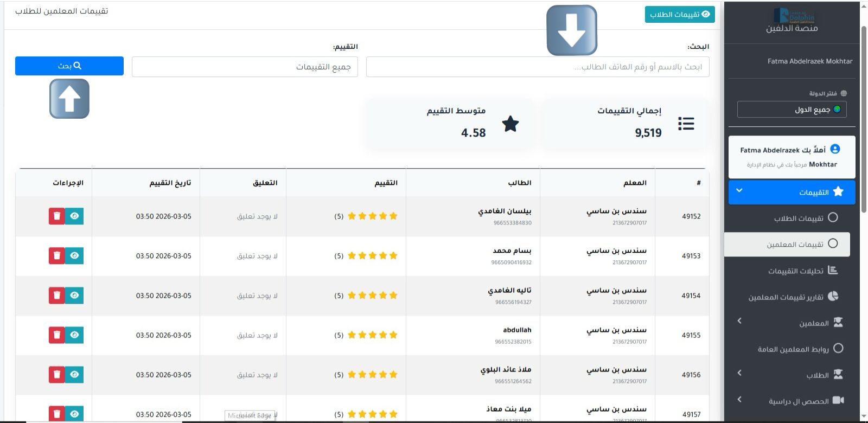868x423 pixels.
Task: Click the star icon beside average rating
Action: click(x=510, y=124)
